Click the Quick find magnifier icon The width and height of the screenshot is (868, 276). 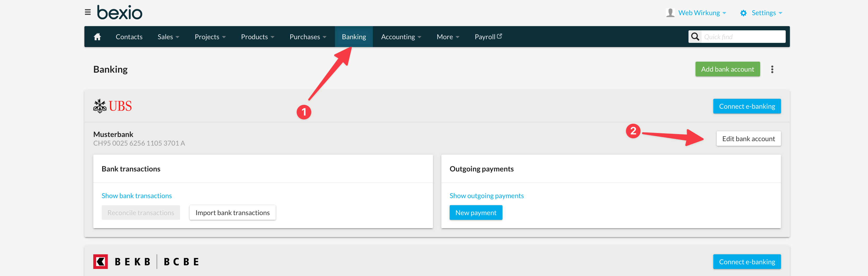click(x=695, y=37)
